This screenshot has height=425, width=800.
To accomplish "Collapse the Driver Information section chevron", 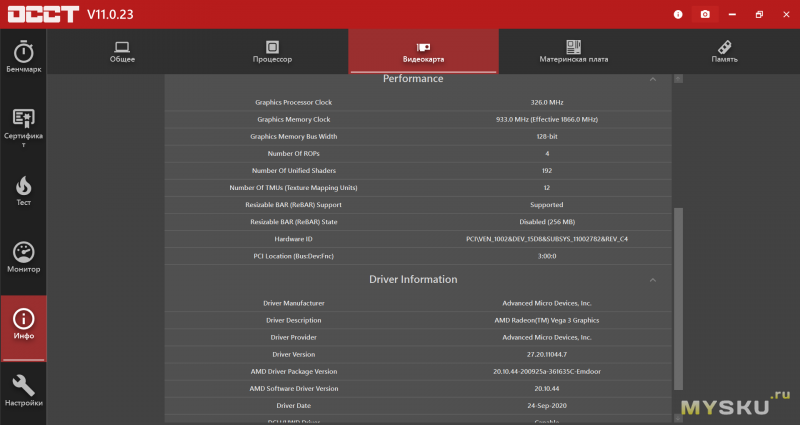I will coord(653,280).
